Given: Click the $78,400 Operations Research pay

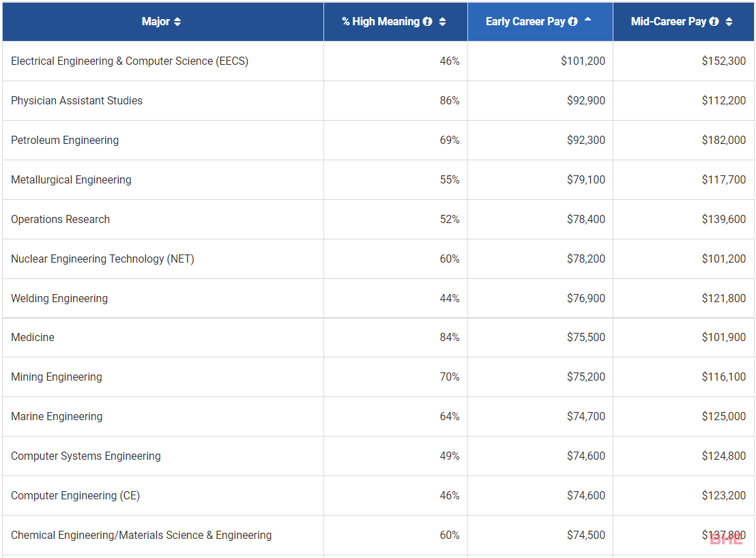Looking at the screenshot, I should [586, 219].
